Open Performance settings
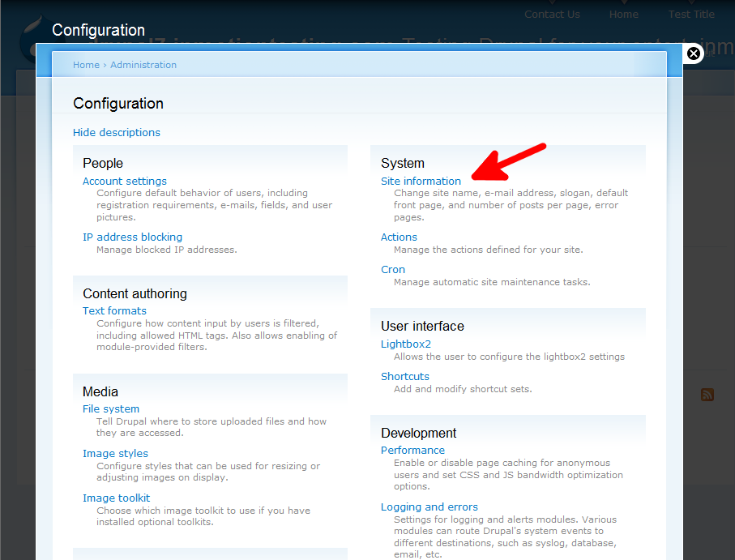The width and height of the screenshot is (735, 560). [x=413, y=450]
